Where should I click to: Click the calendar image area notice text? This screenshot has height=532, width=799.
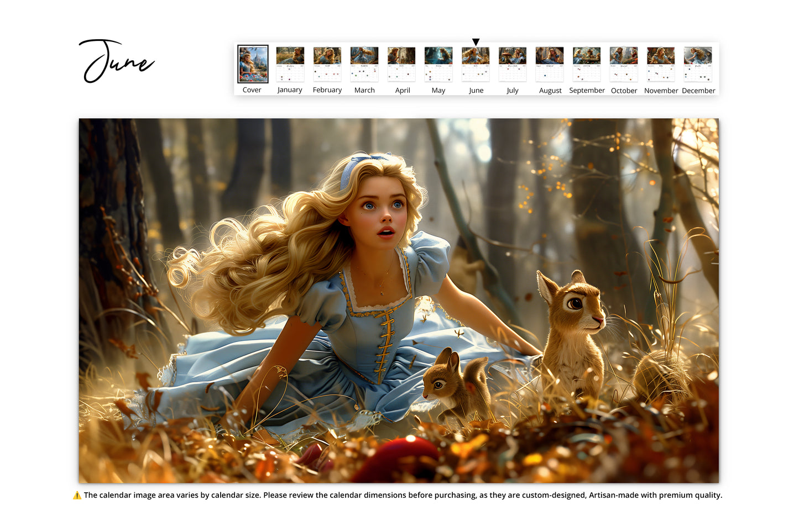[x=403, y=495]
